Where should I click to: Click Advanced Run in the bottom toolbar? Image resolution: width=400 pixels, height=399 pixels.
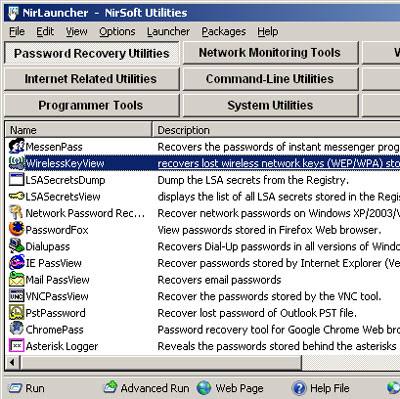tap(146, 388)
